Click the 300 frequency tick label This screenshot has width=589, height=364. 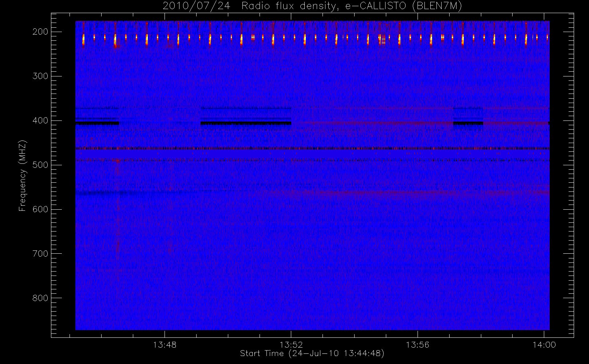point(40,76)
